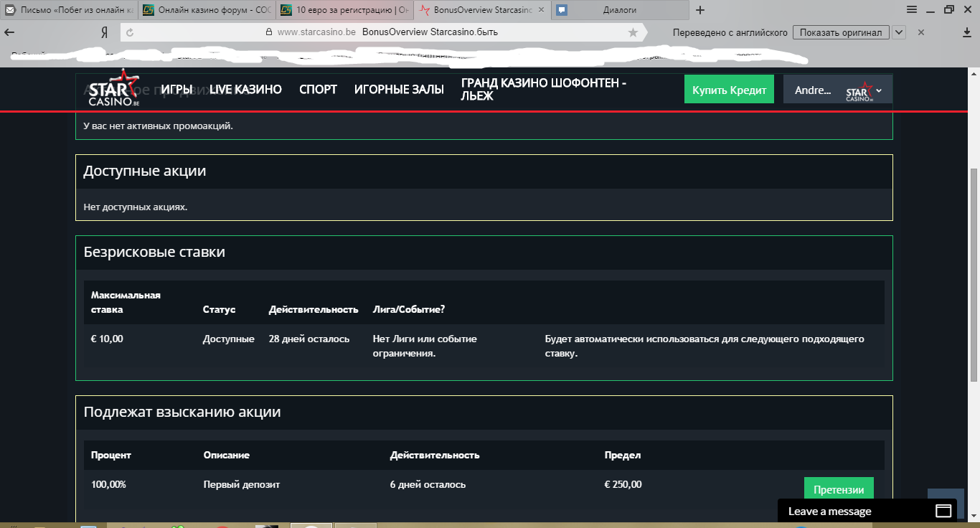
Task: Click the green 'Претензии' button
Action: (839, 490)
